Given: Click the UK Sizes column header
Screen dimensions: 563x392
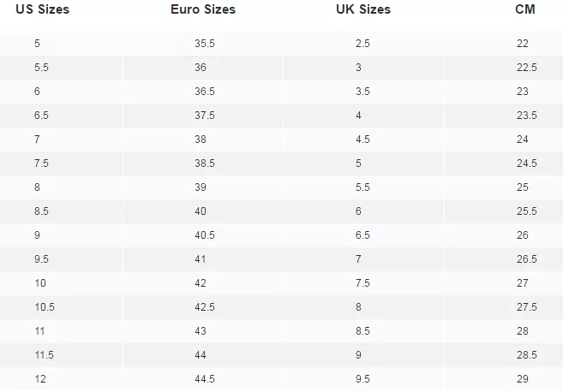Looking at the screenshot, I should pyautogui.click(x=363, y=9).
